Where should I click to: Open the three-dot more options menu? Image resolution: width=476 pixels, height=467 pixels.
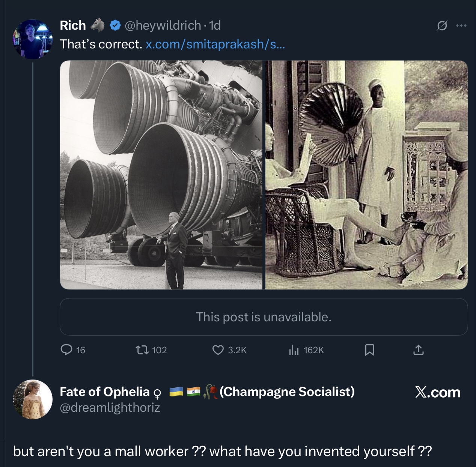tap(461, 26)
